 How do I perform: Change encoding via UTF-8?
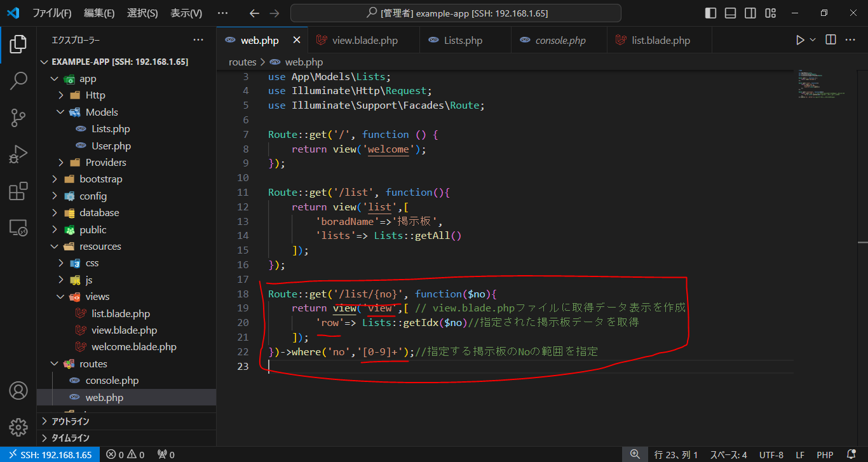pos(771,454)
